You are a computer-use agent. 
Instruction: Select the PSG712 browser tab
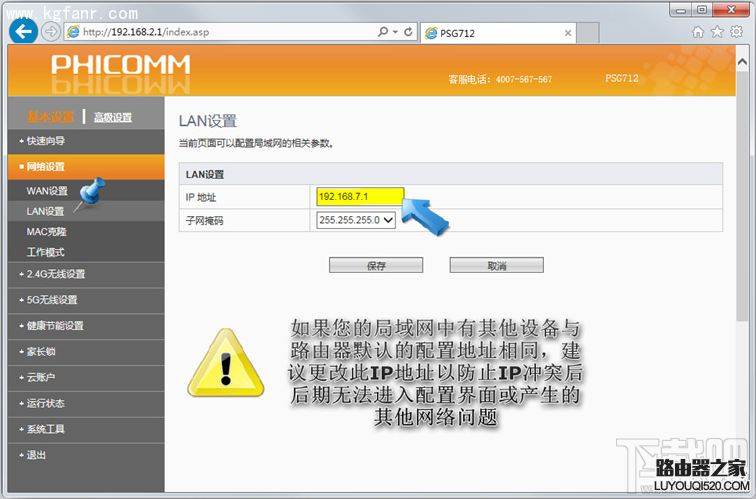tap(498, 33)
